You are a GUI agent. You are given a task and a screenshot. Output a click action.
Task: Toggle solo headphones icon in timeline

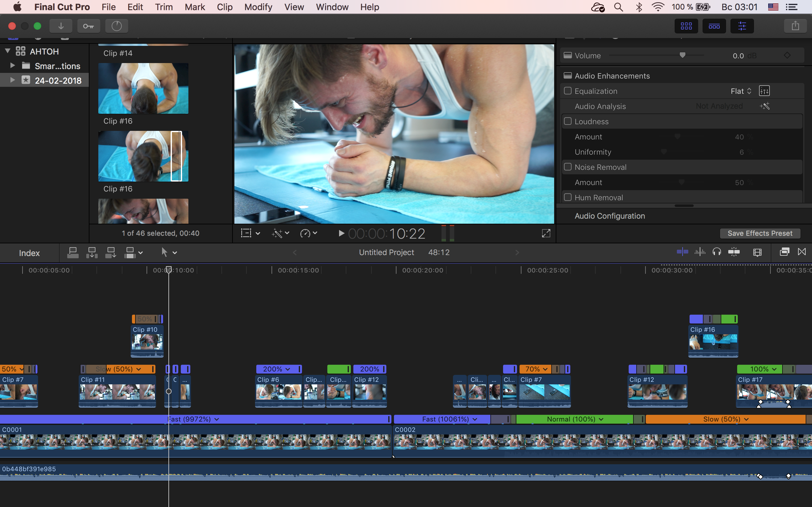(717, 252)
